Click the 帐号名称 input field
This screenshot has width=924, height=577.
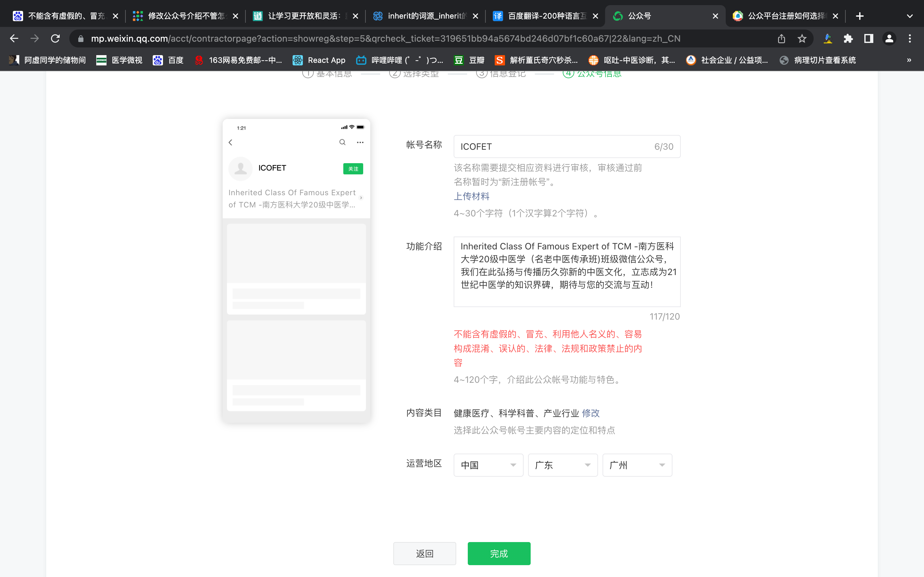pyautogui.click(x=554, y=146)
